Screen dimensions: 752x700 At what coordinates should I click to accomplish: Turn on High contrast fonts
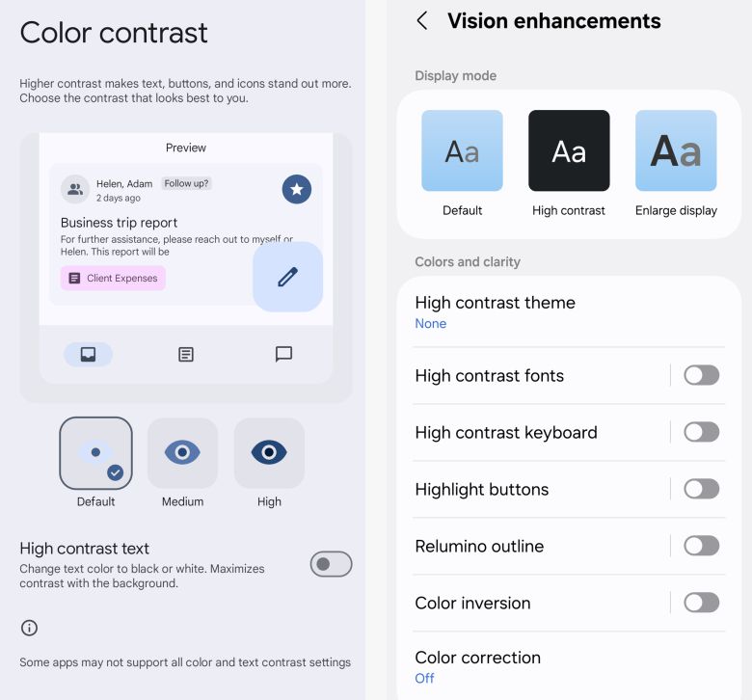pyautogui.click(x=701, y=375)
